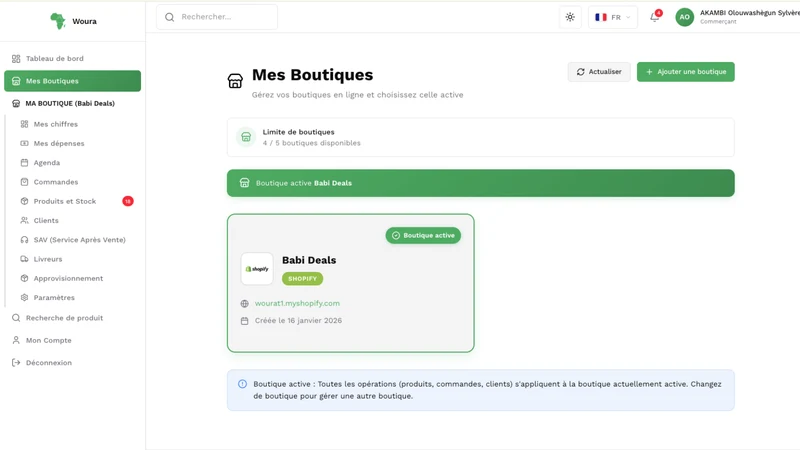Open the FR language dropdown
The height and width of the screenshot is (450, 800).
tap(612, 17)
